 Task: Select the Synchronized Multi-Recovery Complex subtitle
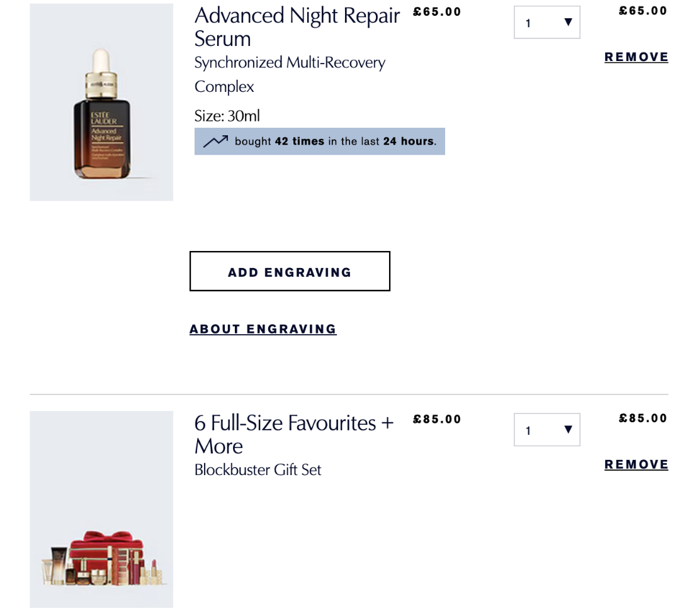coord(290,74)
